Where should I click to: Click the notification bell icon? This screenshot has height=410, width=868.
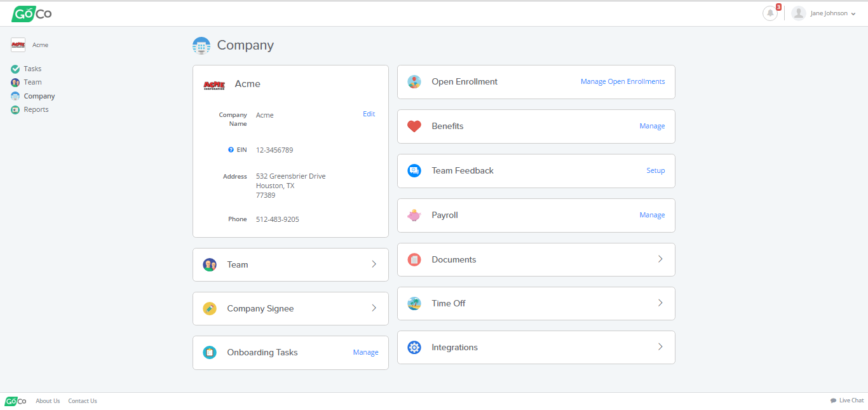pos(770,13)
